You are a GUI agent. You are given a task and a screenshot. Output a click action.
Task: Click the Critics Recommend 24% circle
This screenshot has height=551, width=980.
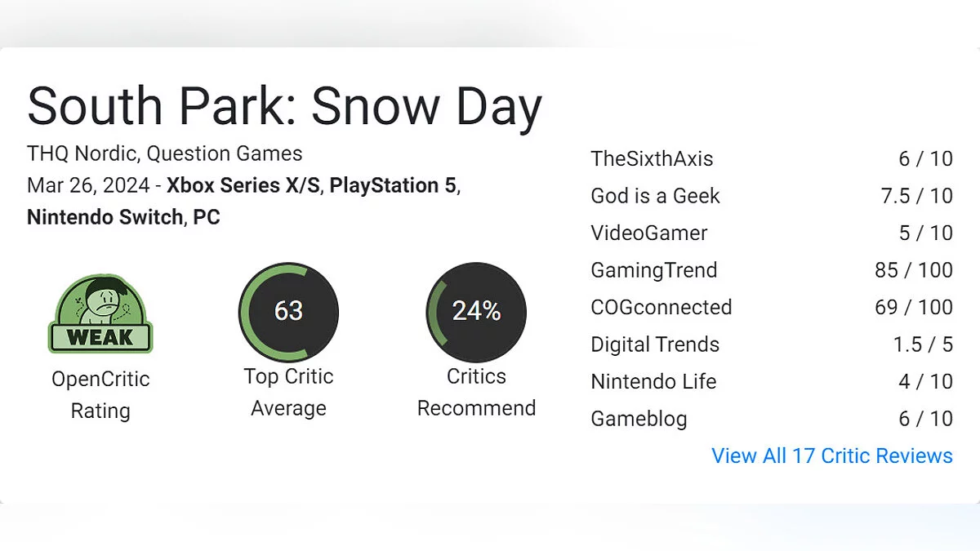[476, 311]
